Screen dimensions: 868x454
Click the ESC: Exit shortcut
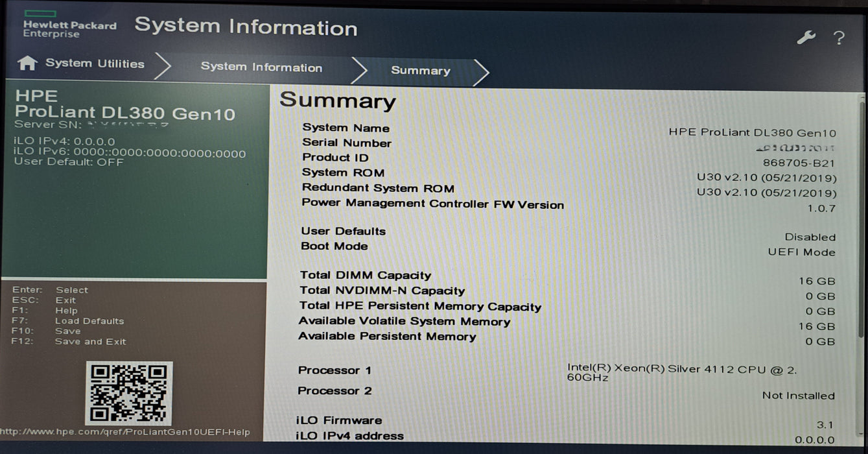click(43, 300)
